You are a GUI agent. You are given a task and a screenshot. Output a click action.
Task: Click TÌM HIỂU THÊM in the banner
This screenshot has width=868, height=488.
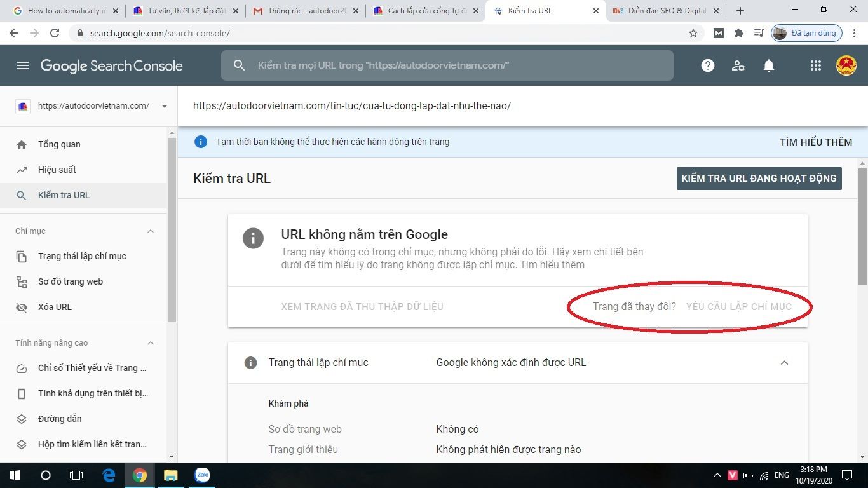(816, 142)
